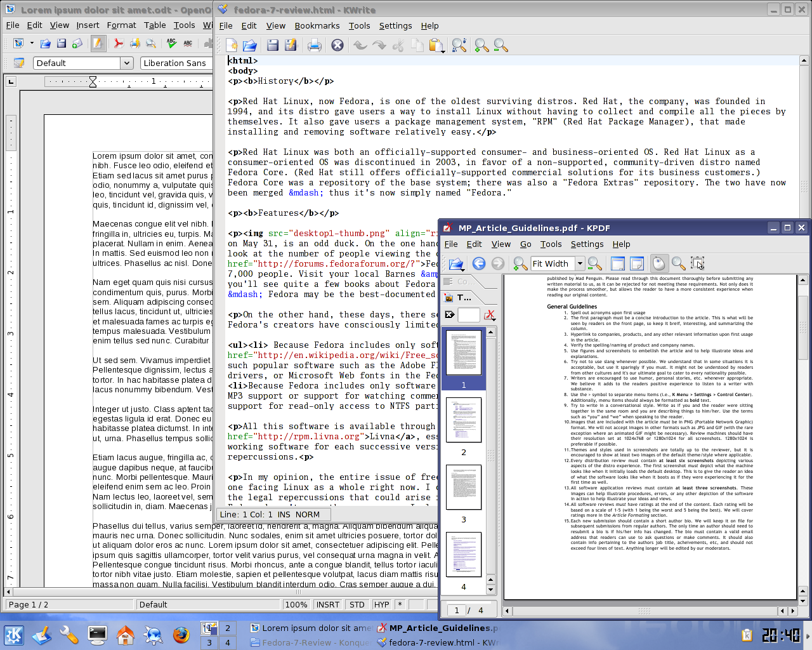
Task: Switch to Fedora-7-Review Konqueror taskbar entry
Action: click(x=310, y=642)
